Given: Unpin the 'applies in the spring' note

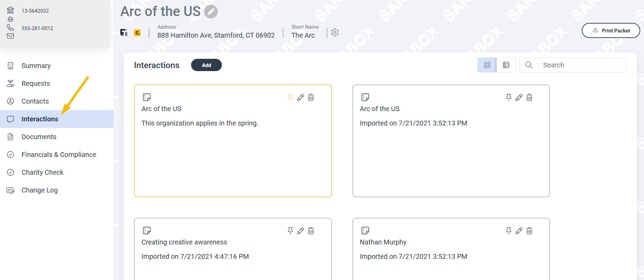Looking at the screenshot, I should pos(290,97).
